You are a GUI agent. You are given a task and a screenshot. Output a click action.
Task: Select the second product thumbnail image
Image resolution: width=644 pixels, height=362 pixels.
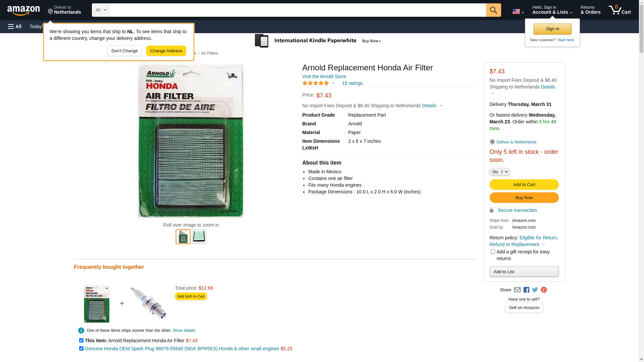(199, 237)
